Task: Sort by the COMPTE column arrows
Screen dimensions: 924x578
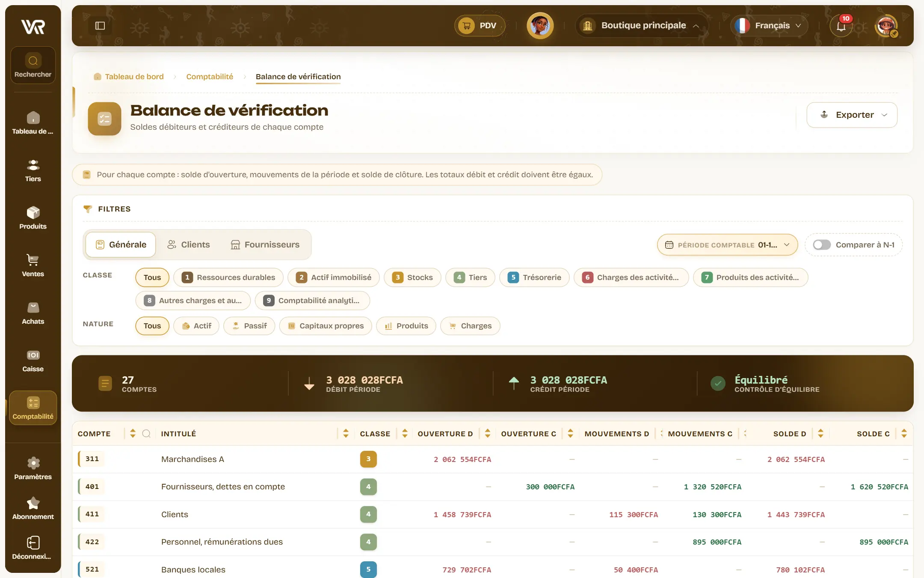Action: coord(133,433)
